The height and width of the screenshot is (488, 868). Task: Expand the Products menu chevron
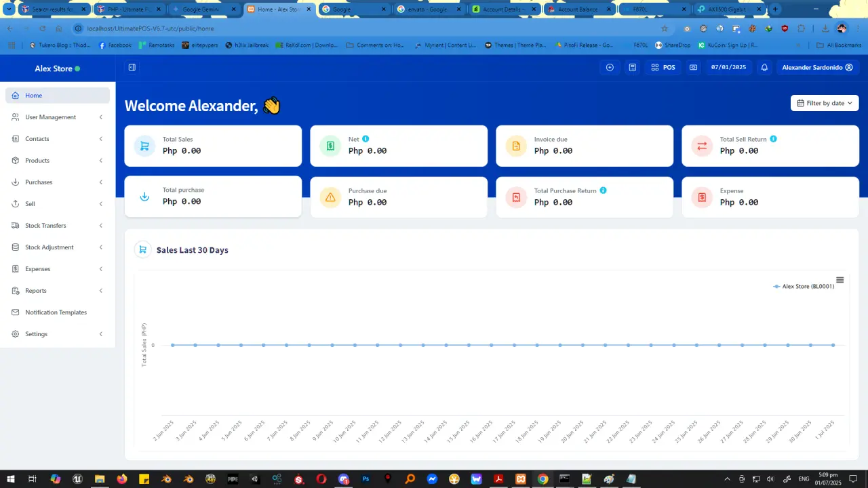[x=101, y=161]
